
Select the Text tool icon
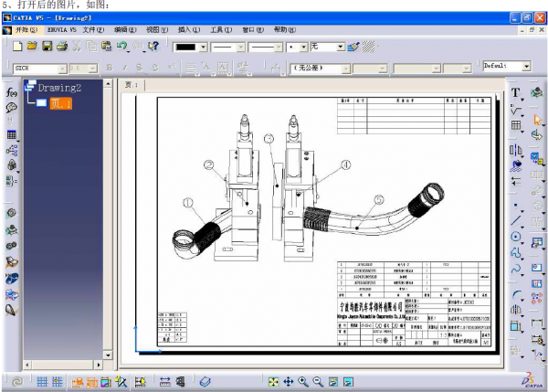pos(516,92)
